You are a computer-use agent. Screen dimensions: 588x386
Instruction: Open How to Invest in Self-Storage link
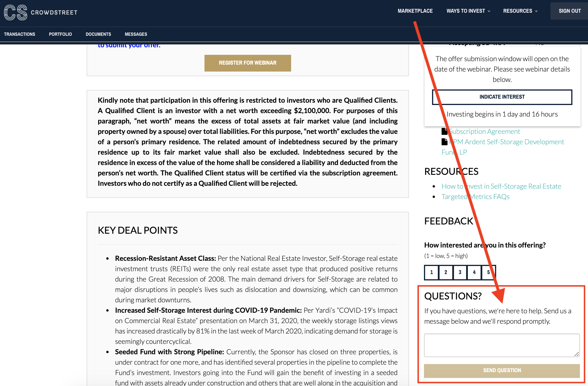tap(501, 186)
